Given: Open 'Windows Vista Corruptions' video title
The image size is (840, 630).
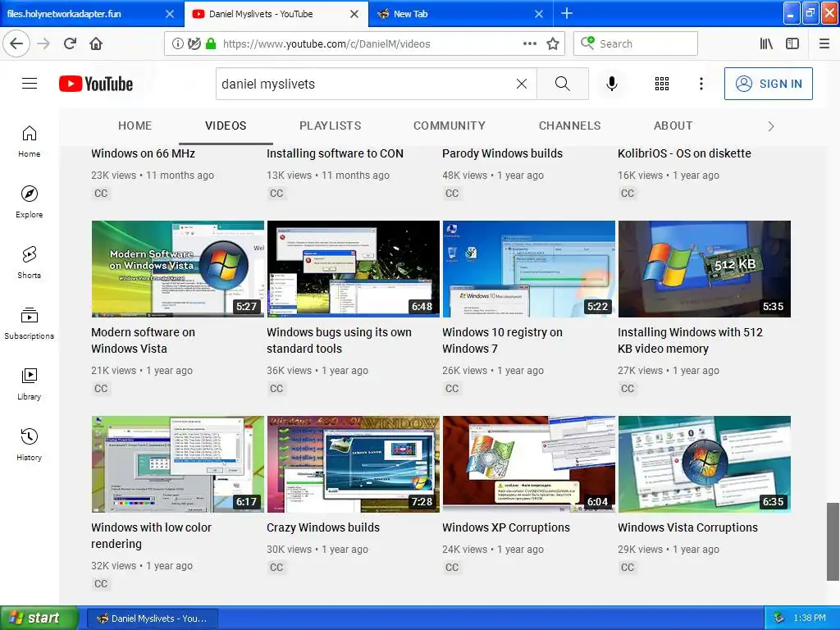Looking at the screenshot, I should pyautogui.click(x=687, y=527).
